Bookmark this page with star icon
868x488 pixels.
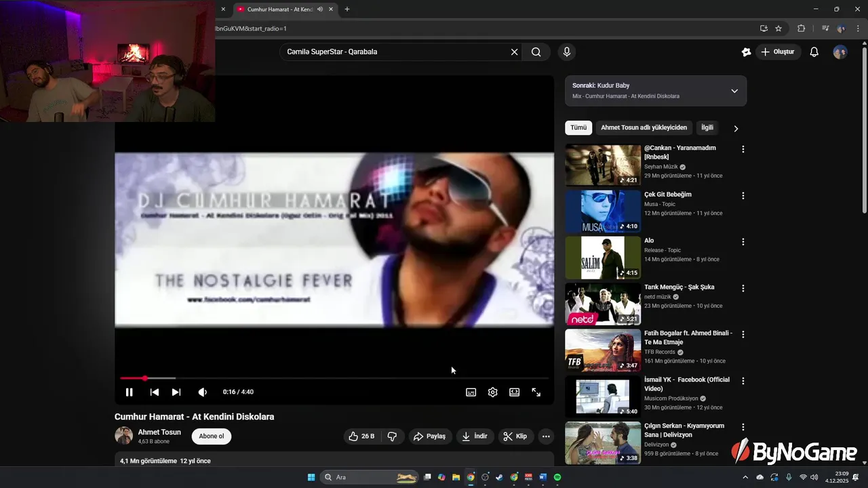click(778, 28)
